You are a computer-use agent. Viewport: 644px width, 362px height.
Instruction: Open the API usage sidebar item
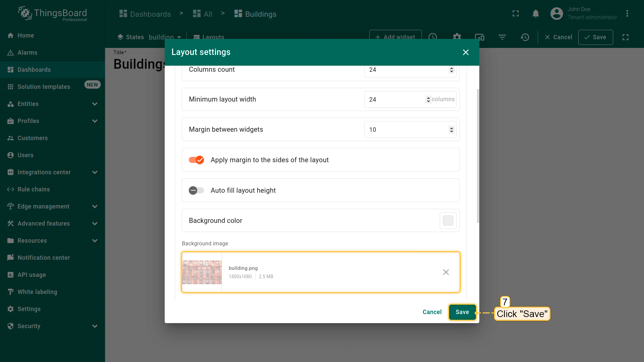[32, 275]
